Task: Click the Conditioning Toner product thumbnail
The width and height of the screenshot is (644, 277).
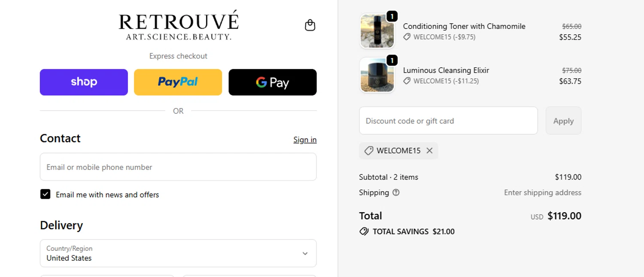Action: [377, 31]
